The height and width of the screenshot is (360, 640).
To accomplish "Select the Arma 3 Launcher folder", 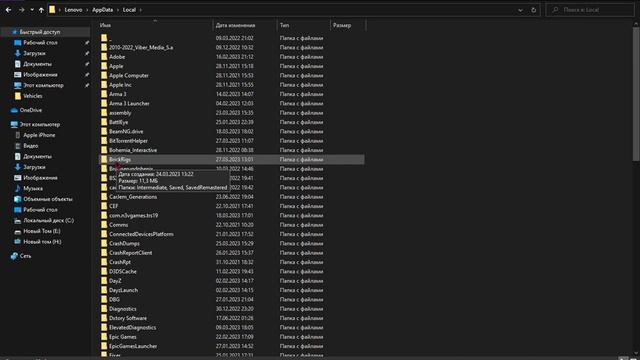I will 129,103.
